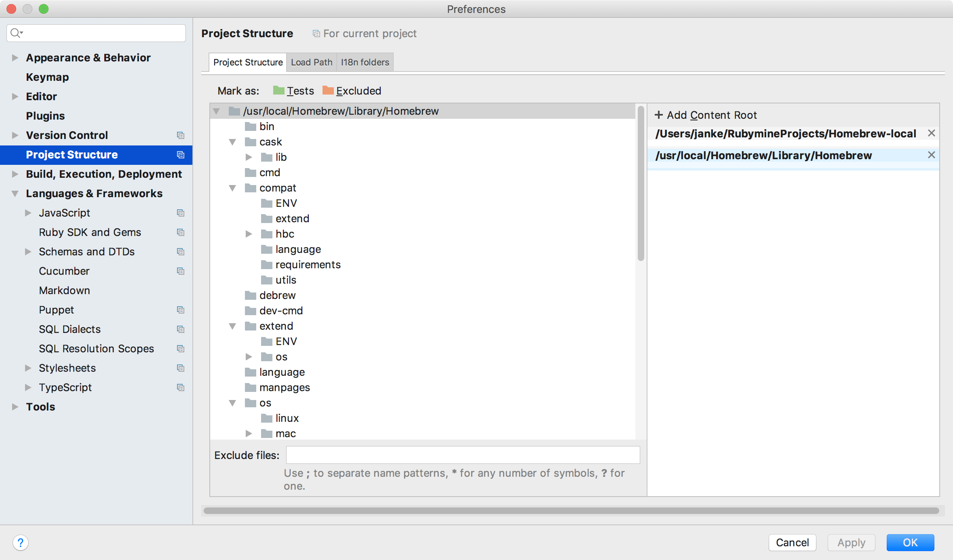Open Plugins settings
Viewport: 953px width, 560px height.
click(x=45, y=116)
